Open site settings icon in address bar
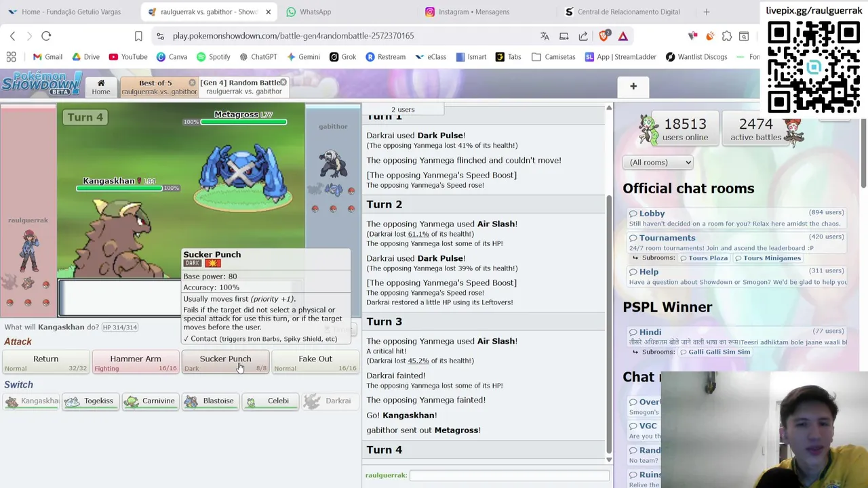 [159, 36]
